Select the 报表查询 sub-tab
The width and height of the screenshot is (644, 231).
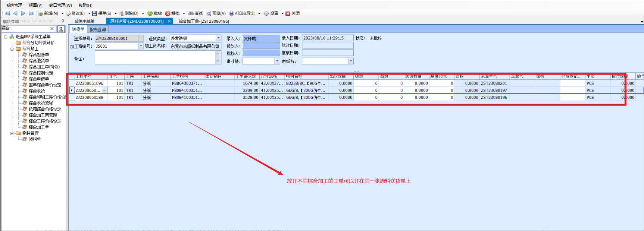coord(98,29)
